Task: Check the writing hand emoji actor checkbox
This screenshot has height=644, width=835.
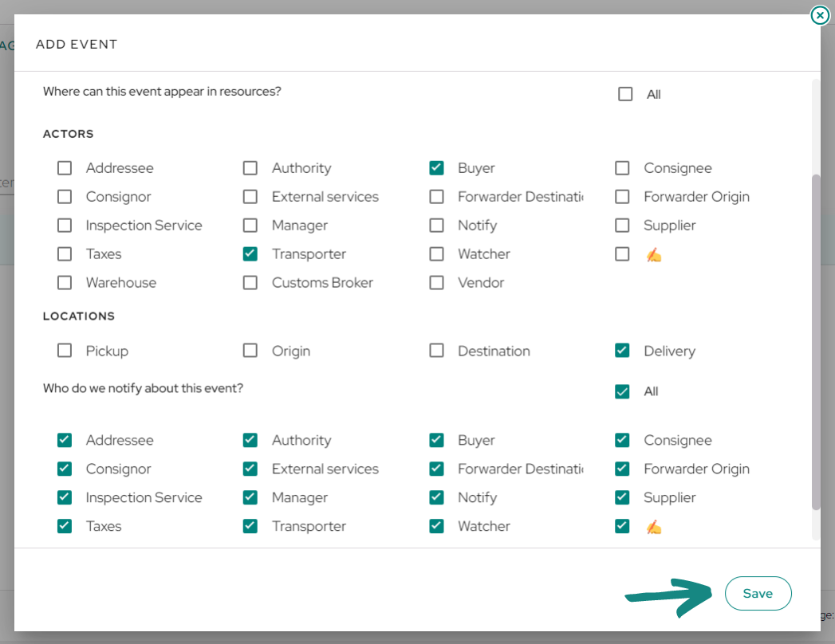Action: [622, 254]
